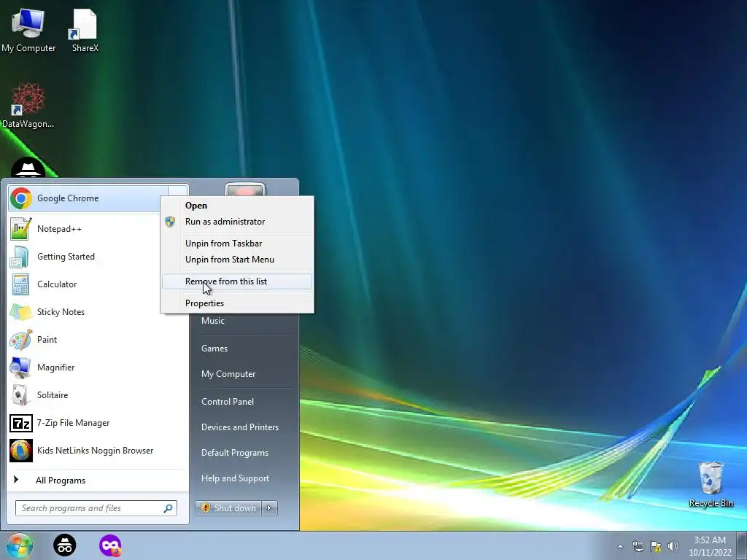Viewport: 747px width, 560px height.
Task: Click the taskbar clock showing 3:52 AM
Action: click(x=710, y=546)
